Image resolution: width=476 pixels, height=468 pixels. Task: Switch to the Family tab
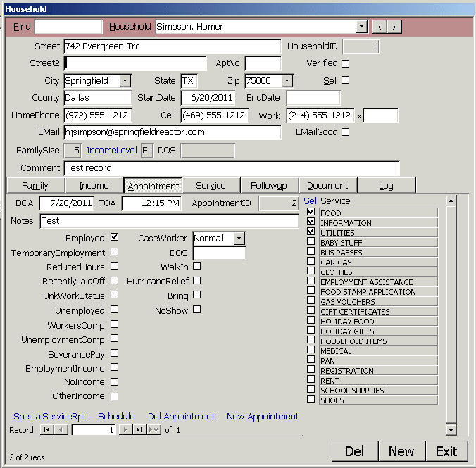point(35,185)
